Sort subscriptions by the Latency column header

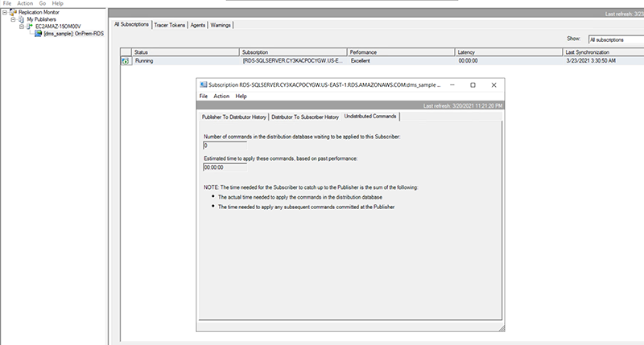point(509,51)
